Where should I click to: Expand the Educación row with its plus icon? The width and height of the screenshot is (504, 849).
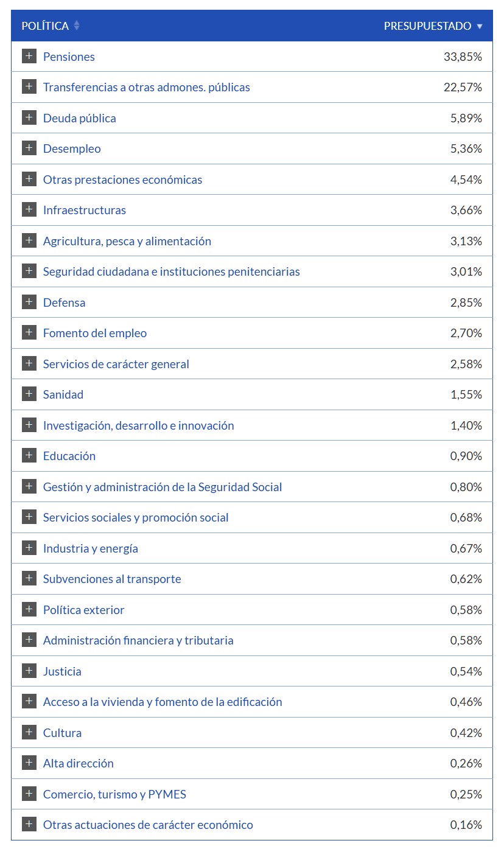click(29, 456)
